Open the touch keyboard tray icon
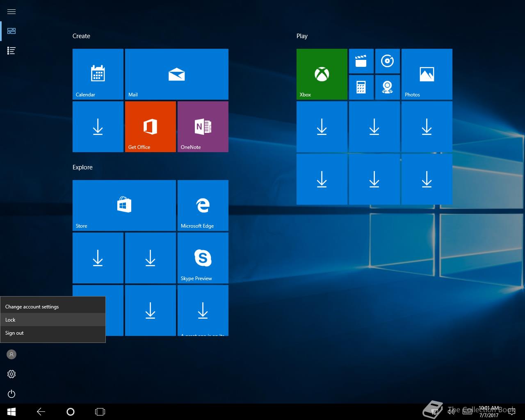This screenshot has width=525, height=420. point(468,412)
